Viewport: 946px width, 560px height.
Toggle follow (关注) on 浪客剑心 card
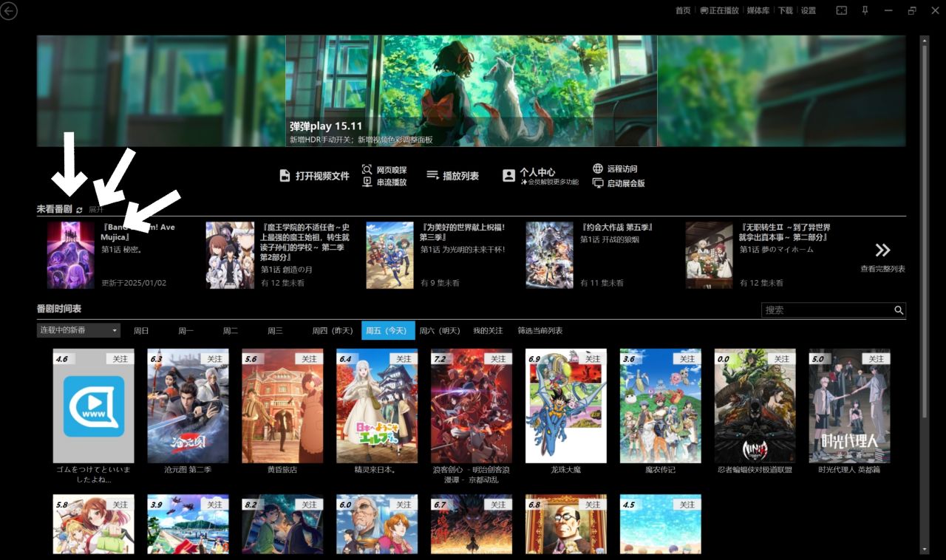[x=498, y=359]
